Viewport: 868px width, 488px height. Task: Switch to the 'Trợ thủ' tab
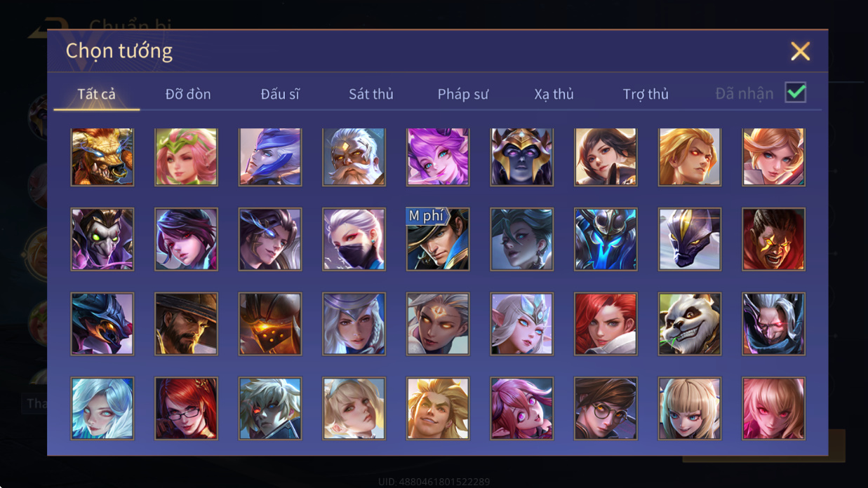coord(646,94)
